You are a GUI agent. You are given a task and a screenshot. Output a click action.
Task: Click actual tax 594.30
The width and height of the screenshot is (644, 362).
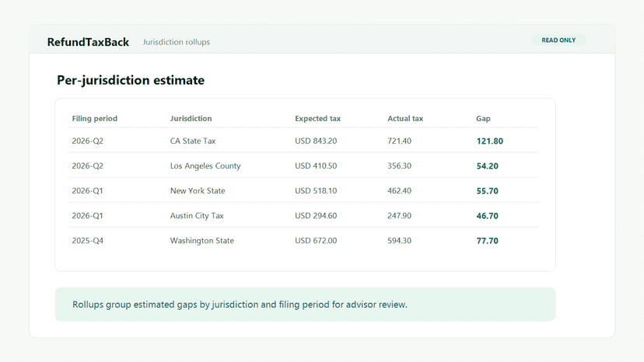(x=399, y=241)
